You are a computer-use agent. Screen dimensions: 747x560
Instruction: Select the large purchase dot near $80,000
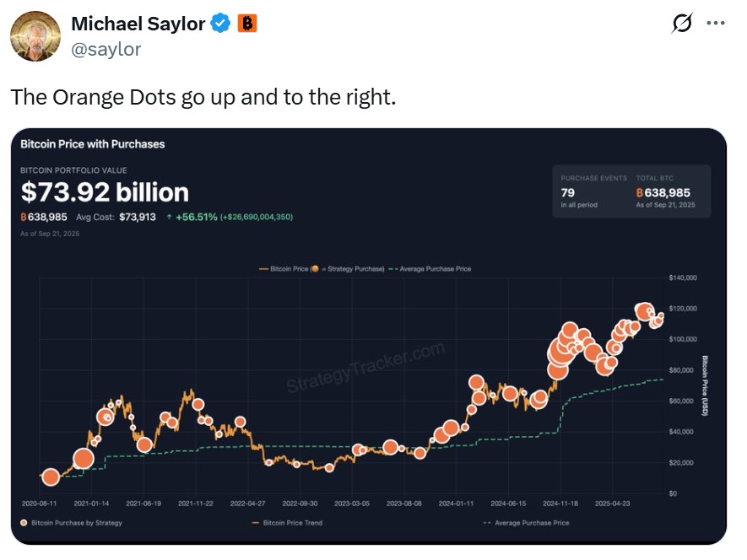point(558,370)
